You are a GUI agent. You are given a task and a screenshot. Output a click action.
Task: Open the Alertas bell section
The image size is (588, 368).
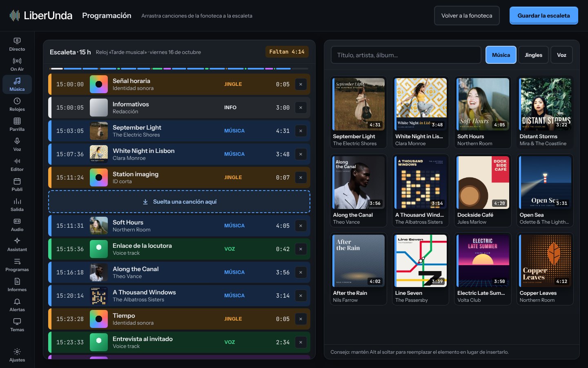[17, 305]
